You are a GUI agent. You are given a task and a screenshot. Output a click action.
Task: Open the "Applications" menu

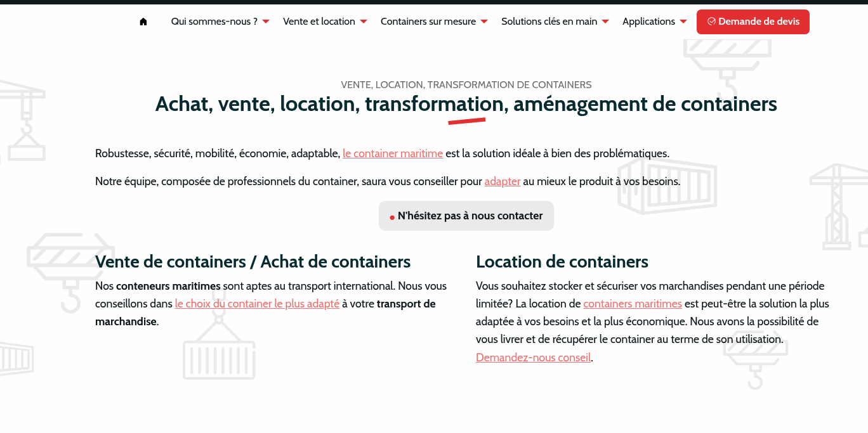tap(648, 22)
